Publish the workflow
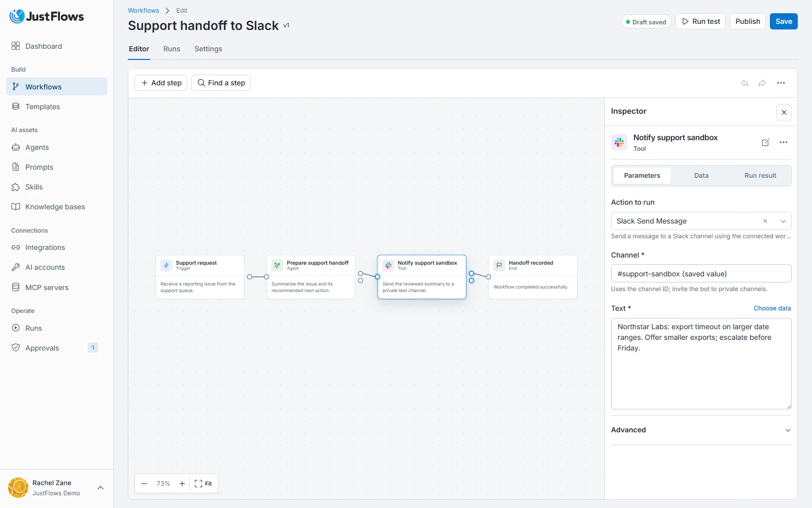Screen dimensions: 812x508 click(748, 21)
